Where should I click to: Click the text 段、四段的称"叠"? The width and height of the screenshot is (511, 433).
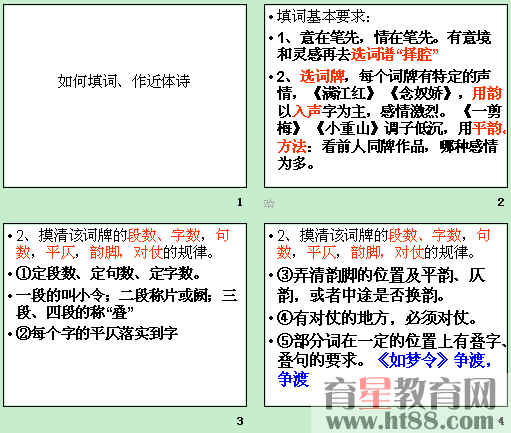point(75,313)
